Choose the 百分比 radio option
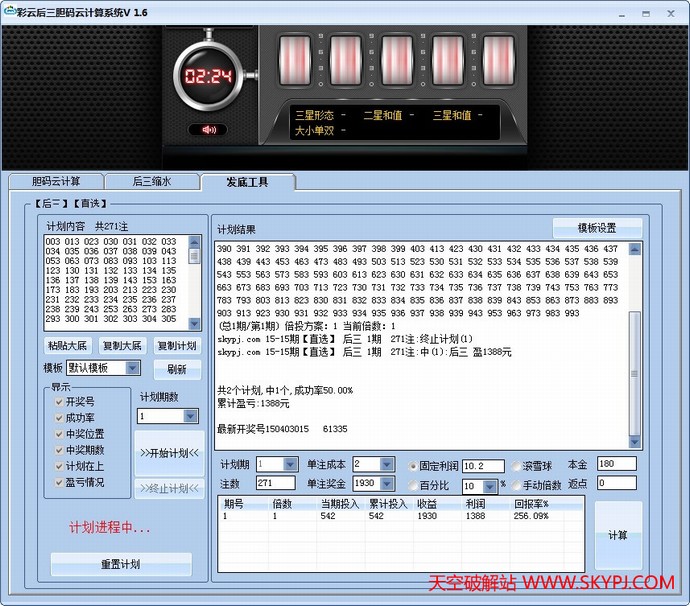The image size is (690, 606). pos(414,485)
